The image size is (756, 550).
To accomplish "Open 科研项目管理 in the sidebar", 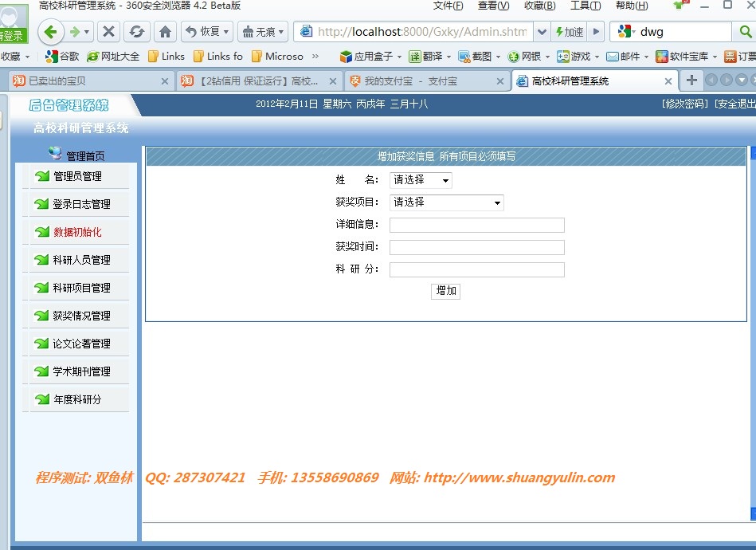I will (x=81, y=288).
